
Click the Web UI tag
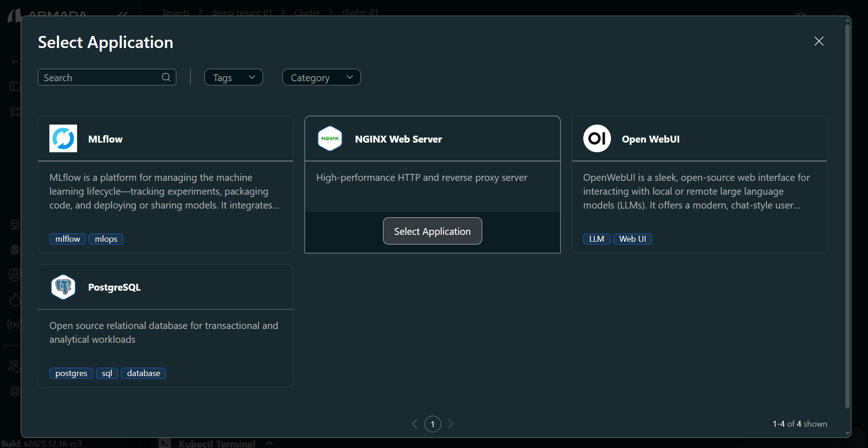(632, 239)
